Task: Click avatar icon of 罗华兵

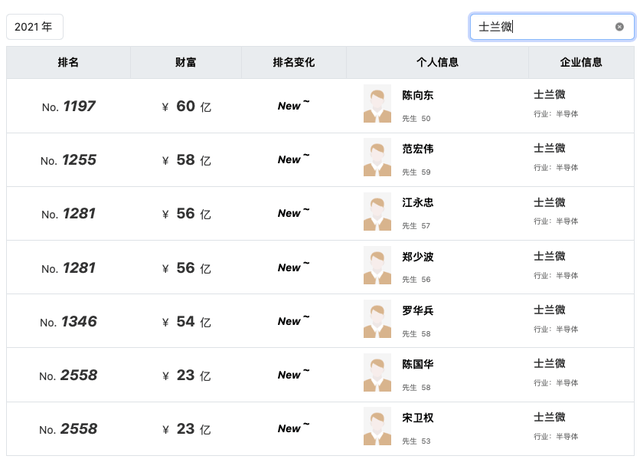Action: point(377,320)
